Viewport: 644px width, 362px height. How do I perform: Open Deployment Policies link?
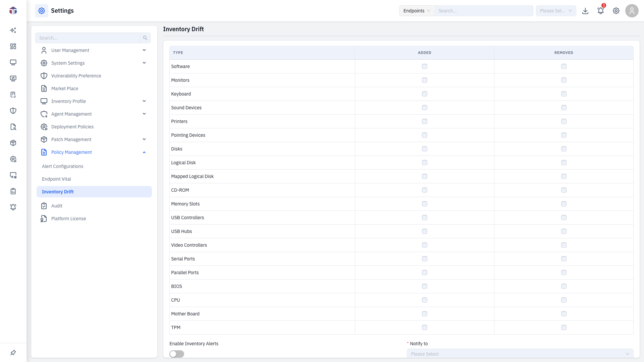coord(72,127)
